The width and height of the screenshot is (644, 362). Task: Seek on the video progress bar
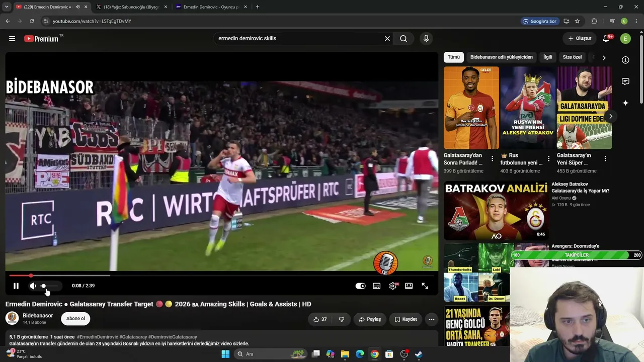(221, 276)
